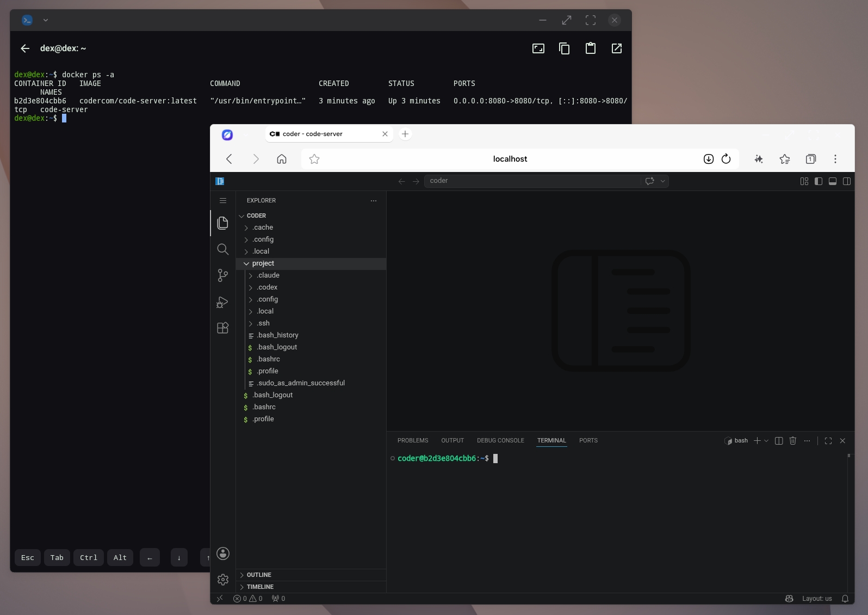The width and height of the screenshot is (868, 615).
Task: Switch to the PROBLEMS panel tab
Action: [413, 440]
